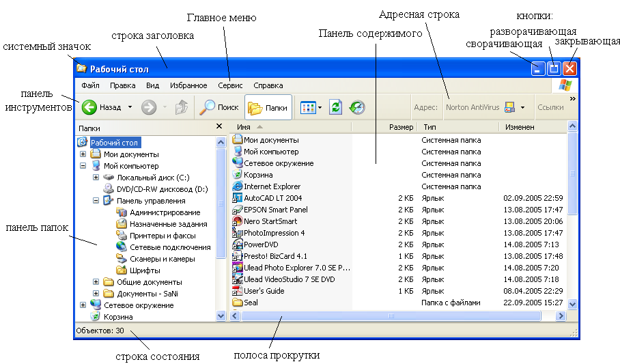
Task: Open the Views icon dropdown arrow
Action: tap(320, 107)
